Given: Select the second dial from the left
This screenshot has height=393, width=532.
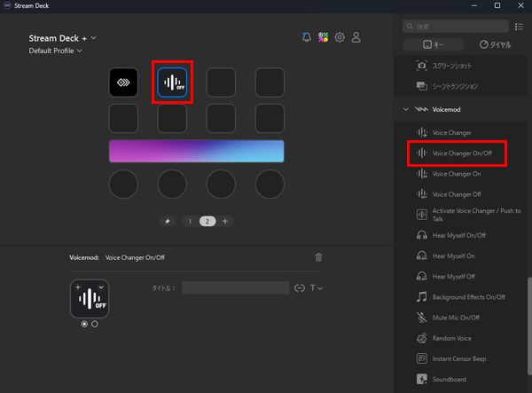Looking at the screenshot, I should [172, 184].
